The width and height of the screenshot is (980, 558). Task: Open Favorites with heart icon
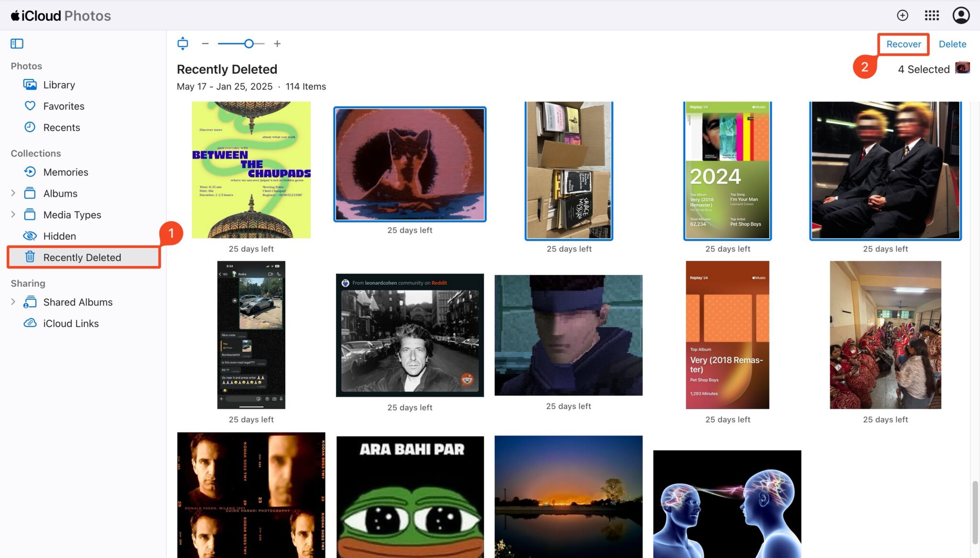point(64,106)
